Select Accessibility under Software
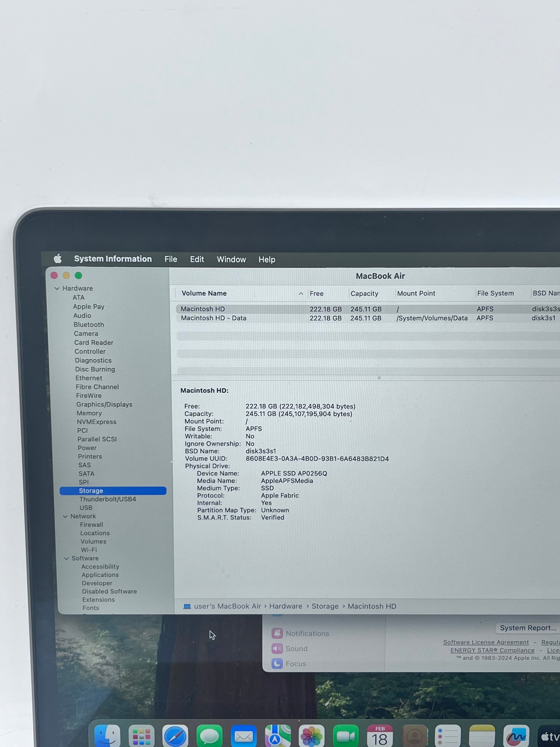The width and height of the screenshot is (560, 747). 100,567
